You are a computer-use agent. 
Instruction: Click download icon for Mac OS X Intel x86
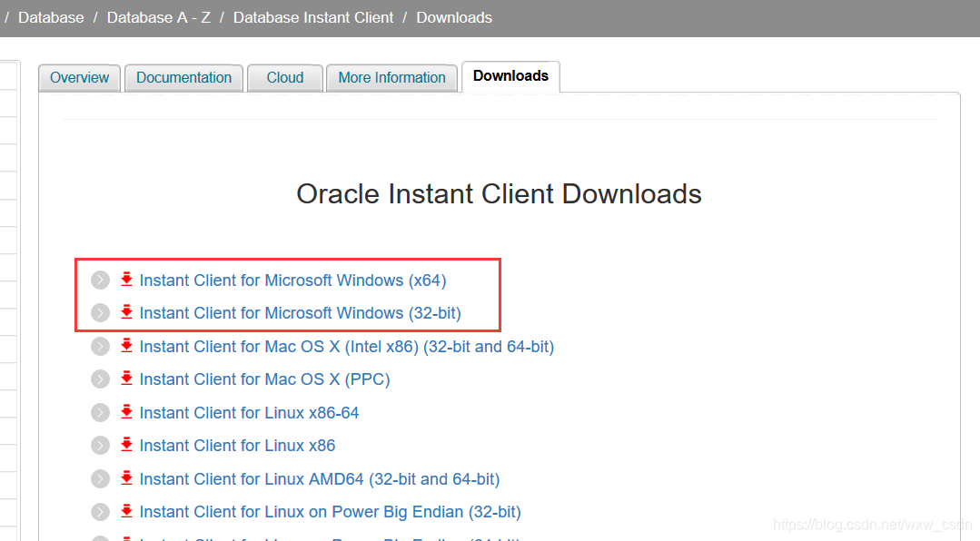pyautogui.click(x=126, y=346)
